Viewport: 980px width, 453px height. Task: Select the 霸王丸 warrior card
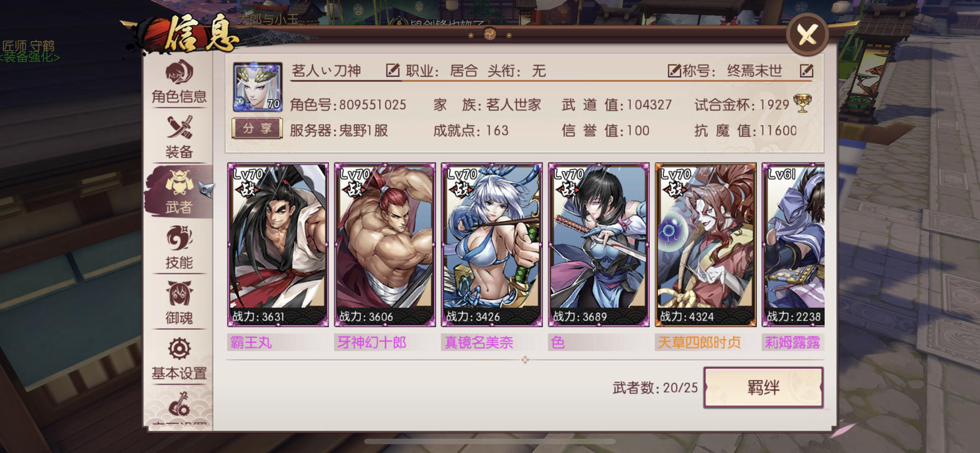click(278, 245)
